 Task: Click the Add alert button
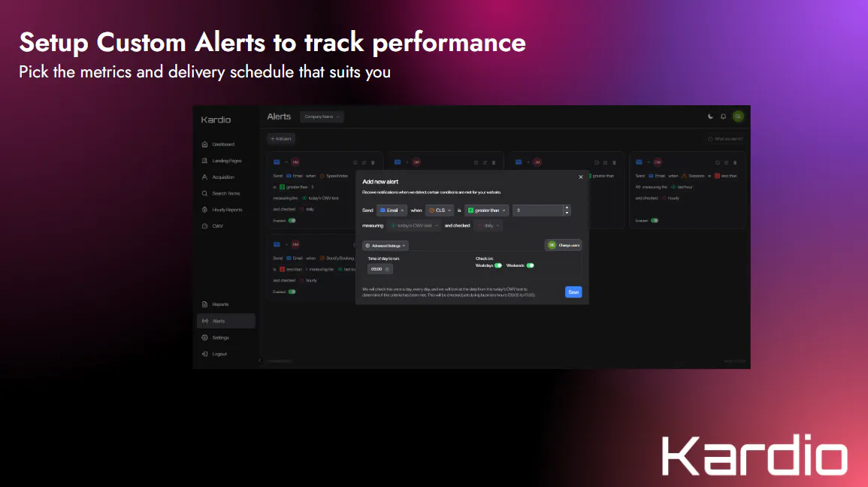[281, 139]
